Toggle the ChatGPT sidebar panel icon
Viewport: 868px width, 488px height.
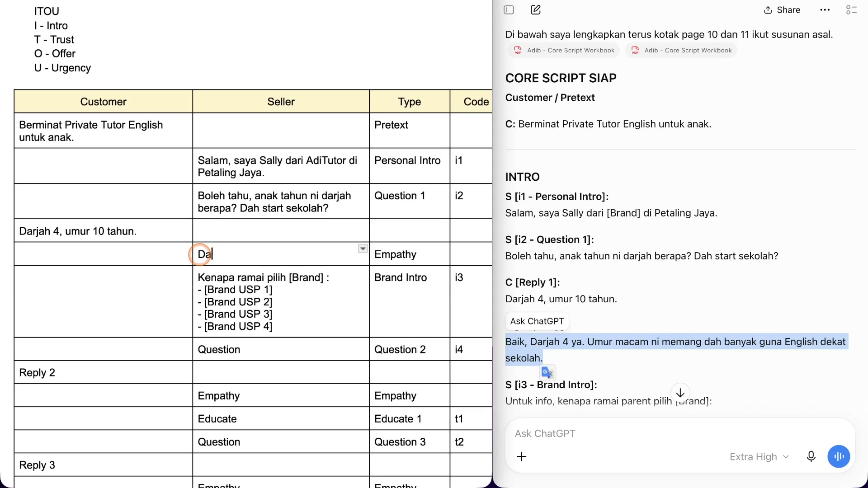(x=509, y=10)
